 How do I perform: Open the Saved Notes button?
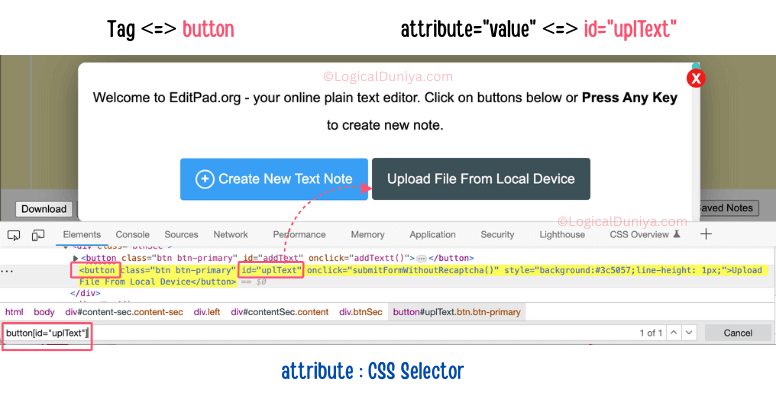[x=728, y=208]
